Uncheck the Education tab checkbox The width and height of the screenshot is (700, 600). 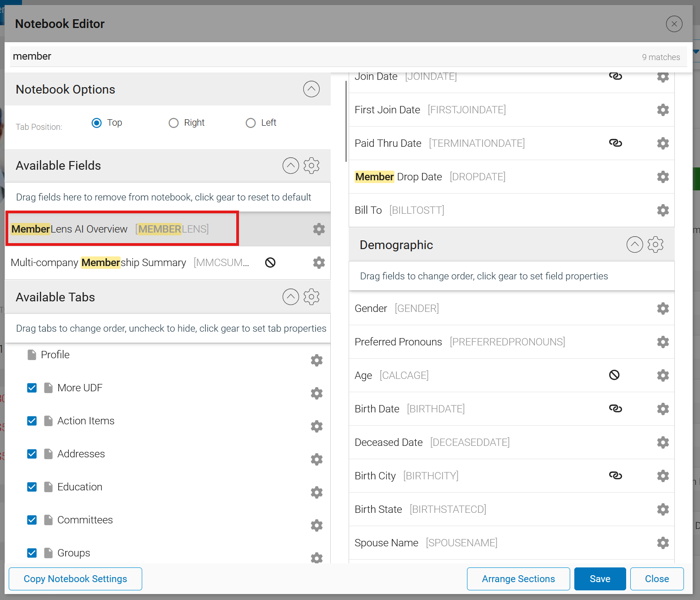[32, 487]
